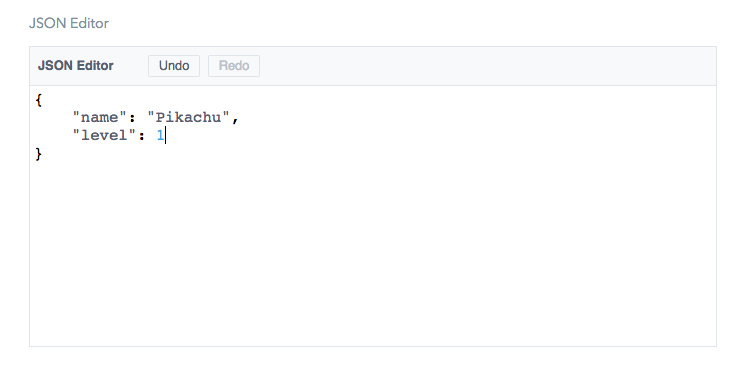Click the greyed-out Redo button

pos(234,66)
